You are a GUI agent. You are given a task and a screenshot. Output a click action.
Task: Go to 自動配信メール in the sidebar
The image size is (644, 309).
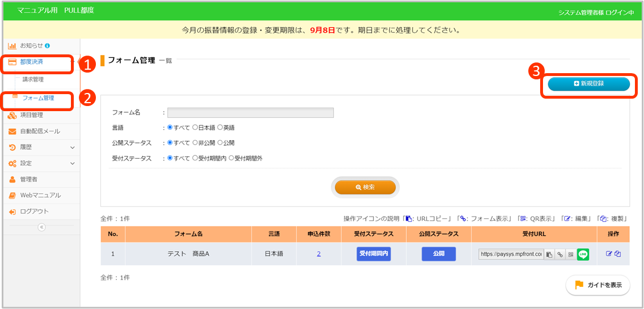pos(40,132)
